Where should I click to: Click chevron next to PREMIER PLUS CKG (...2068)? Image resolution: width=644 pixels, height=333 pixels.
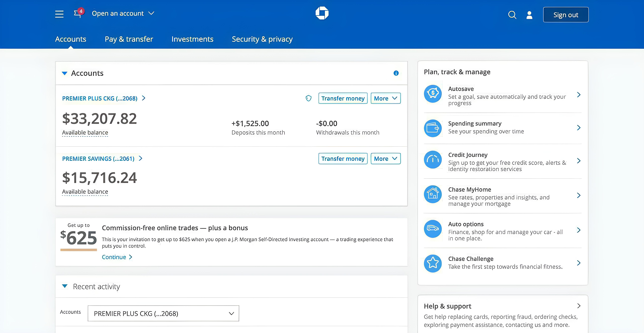[x=144, y=98]
